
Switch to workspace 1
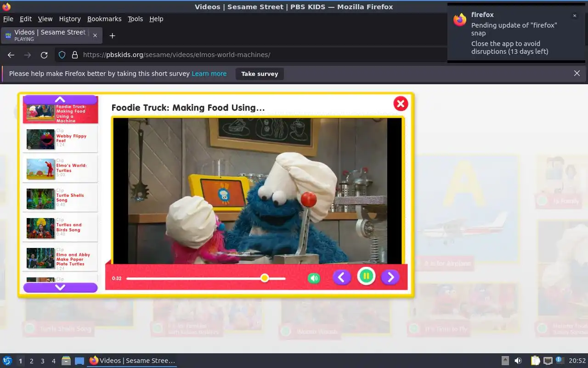[x=20, y=361]
